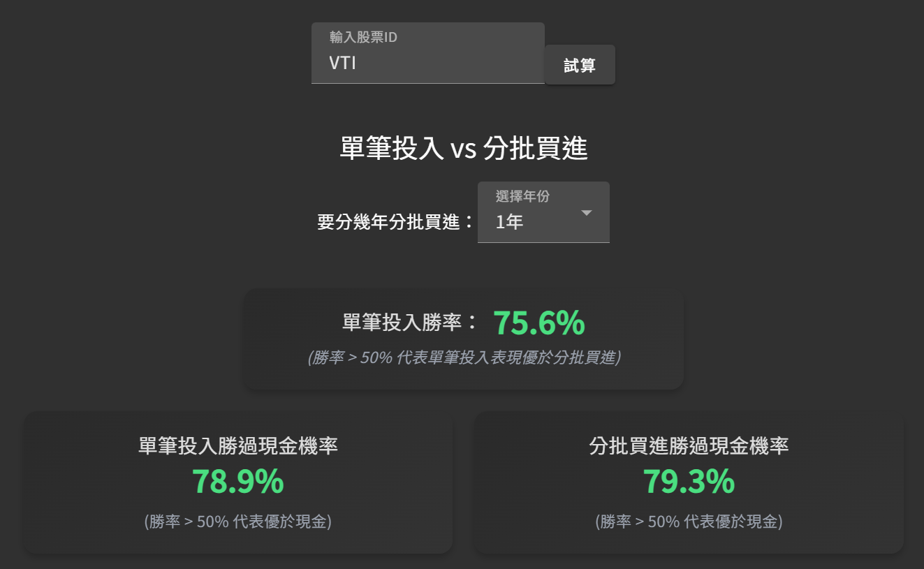Click the note about 單筆投入表現優於分批買進
The height and width of the screenshot is (569, 924).
pyautogui.click(x=463, y=358)
